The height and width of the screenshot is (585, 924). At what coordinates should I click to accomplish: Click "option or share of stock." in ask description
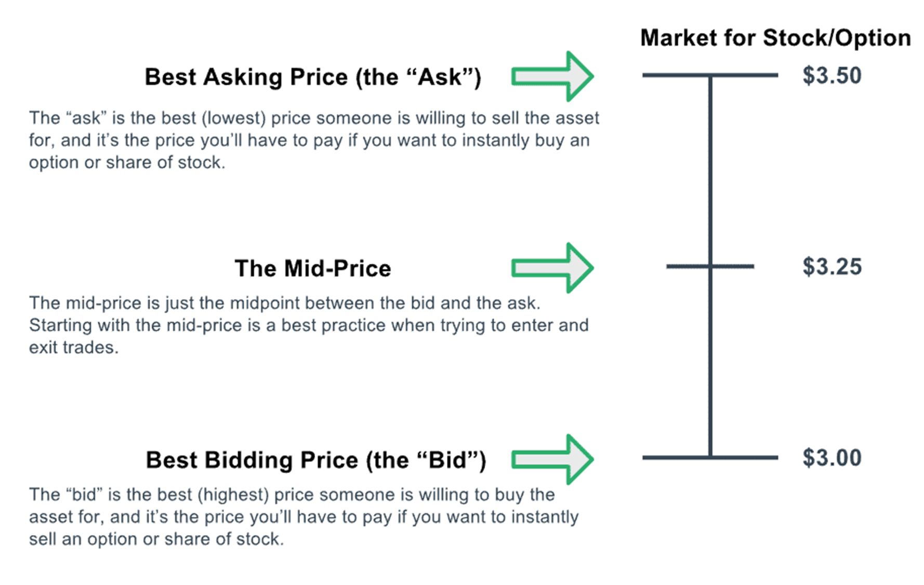127,163
